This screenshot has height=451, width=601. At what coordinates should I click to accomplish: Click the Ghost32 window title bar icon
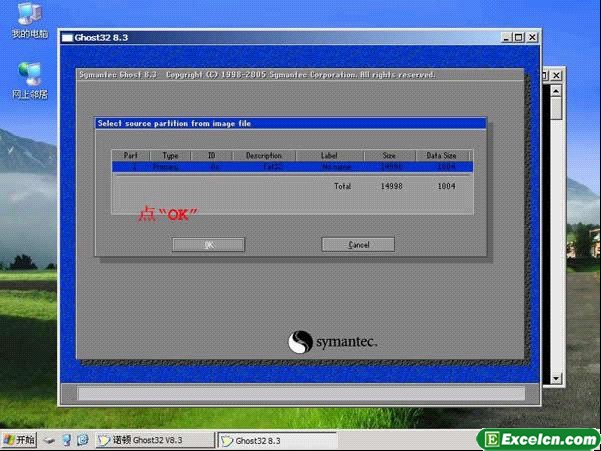[67, 38]
